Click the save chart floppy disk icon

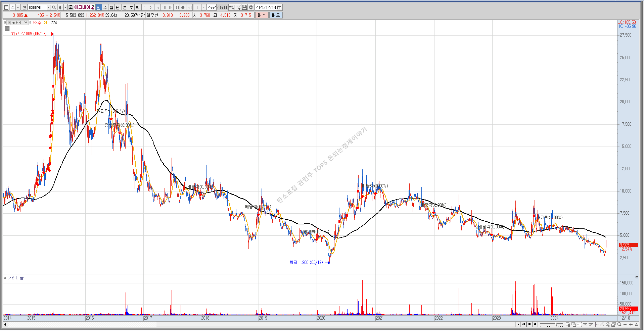pos(244,7)
